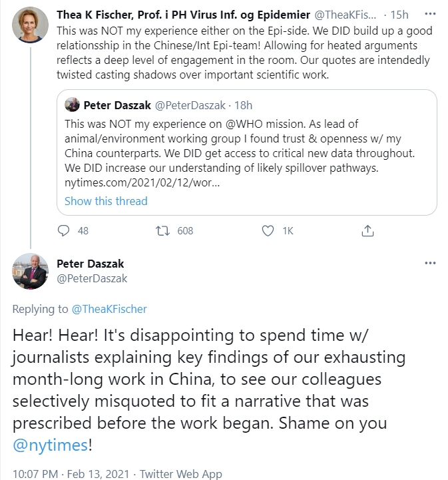Click "Show this thread" link
This screenshot has height=480, width=448.
tap(106, 201)
